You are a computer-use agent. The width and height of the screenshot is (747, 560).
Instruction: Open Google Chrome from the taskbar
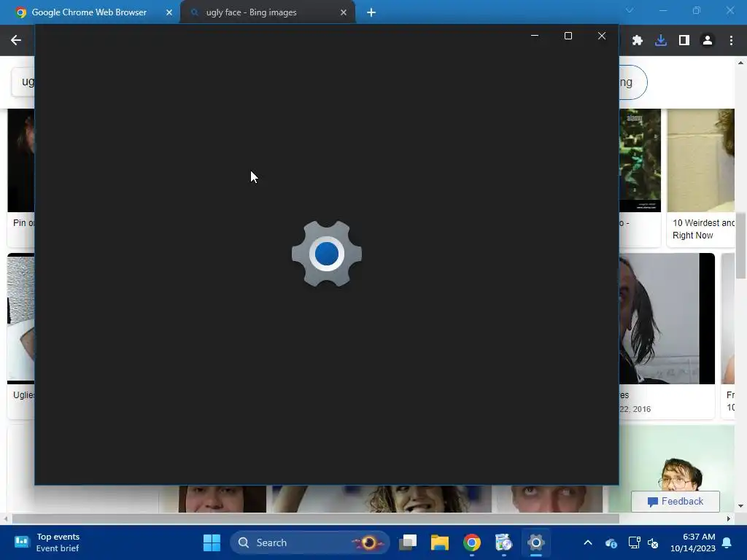pos(472,542)
